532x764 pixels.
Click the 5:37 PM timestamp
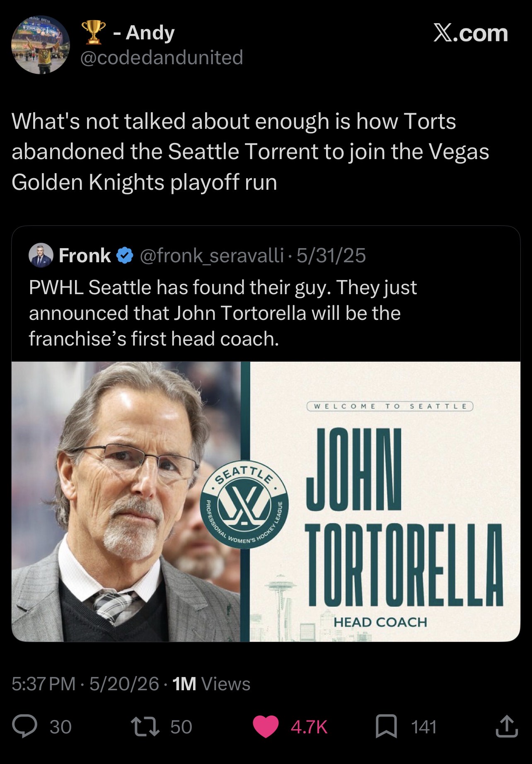[x=44, y=684]
